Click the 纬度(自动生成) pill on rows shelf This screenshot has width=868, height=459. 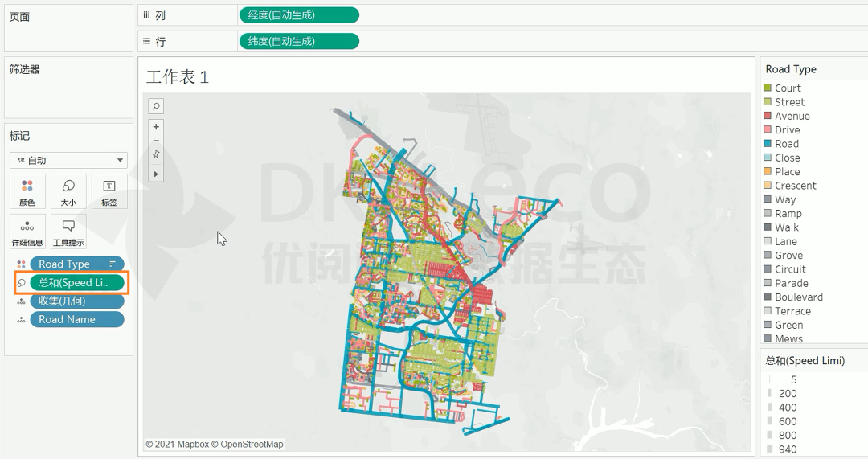point(298,41)
